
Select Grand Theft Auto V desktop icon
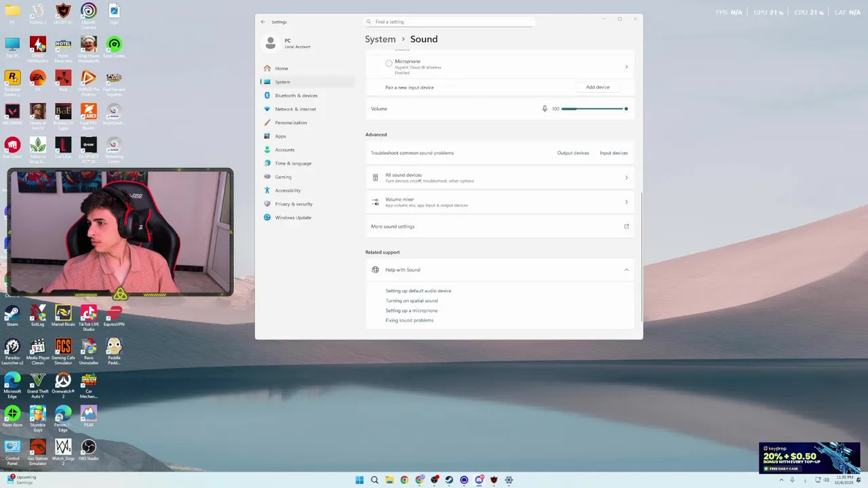[38, 384]
